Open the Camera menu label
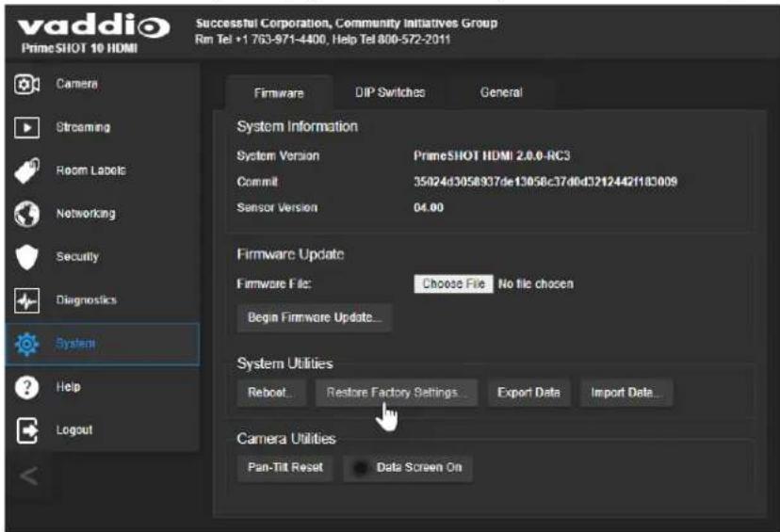The image size is (780, 532). point(76,84)
